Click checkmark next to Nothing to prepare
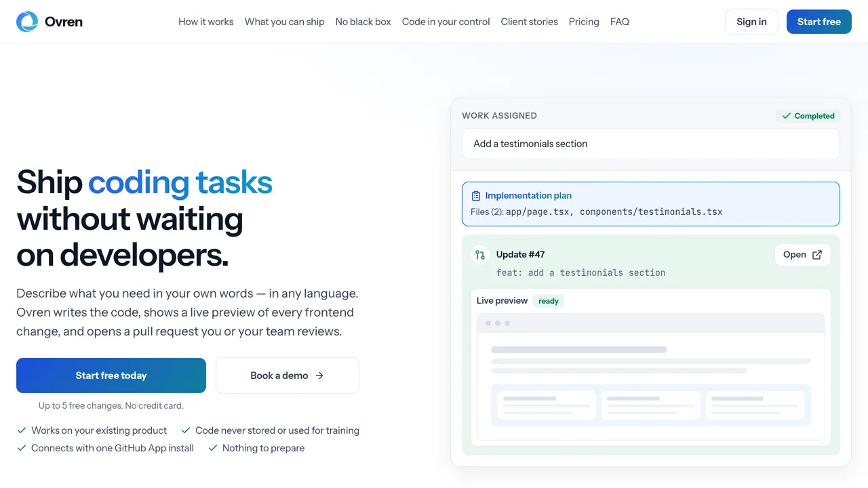Viewport: 868px width, 488px height. pos(212,448)
